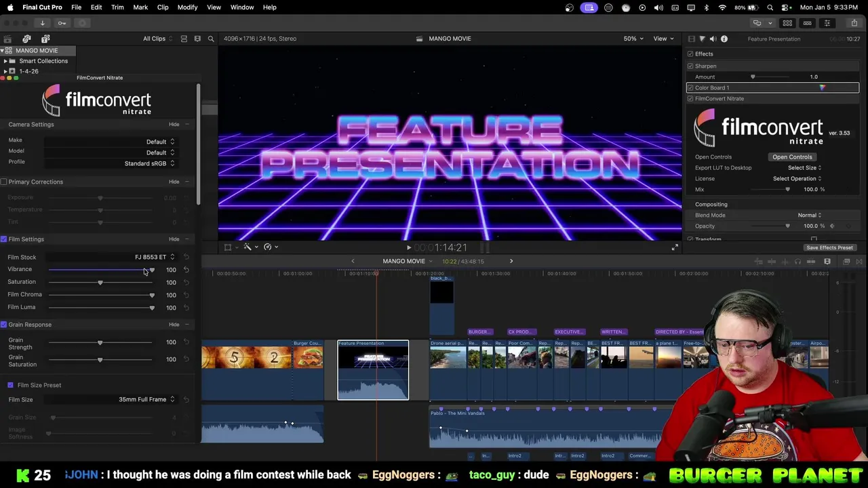Toggle the Inspector sliders toolbar button
The width and height of the screenshot is (868, 488).
827,23
